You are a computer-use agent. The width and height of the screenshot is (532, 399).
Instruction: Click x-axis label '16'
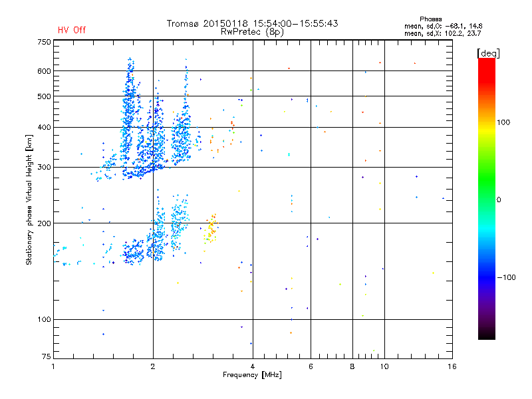tap(452, 366)
